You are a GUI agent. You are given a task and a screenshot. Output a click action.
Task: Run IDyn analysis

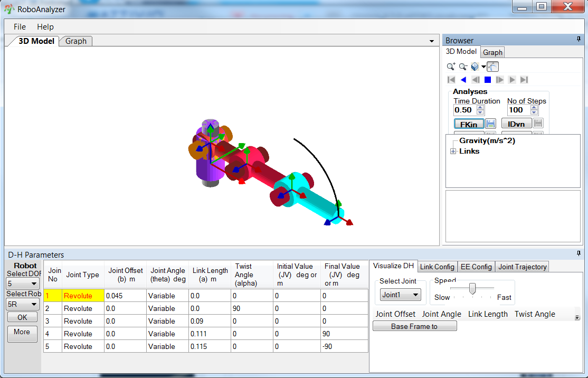point(516,124)
